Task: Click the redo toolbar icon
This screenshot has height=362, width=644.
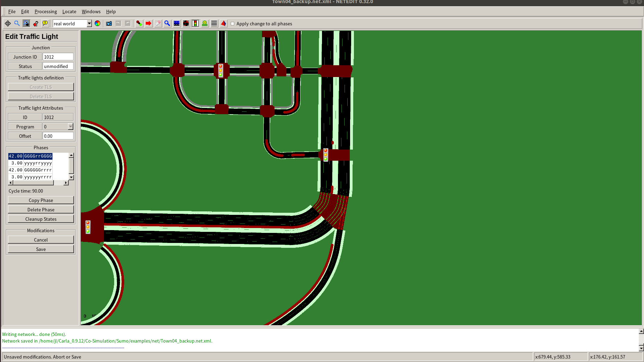Action: point(128,24)
